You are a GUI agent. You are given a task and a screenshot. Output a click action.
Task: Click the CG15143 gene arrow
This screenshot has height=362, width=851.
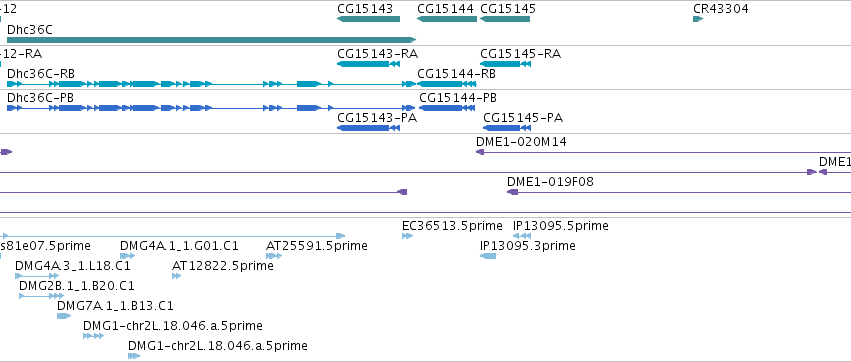point(369,19)
